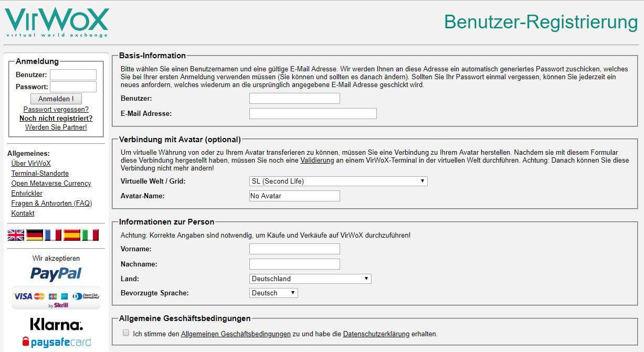Open the Werden Sie Partner! link
Image resolution: width=644 pixels, height=352 pixels.
[x=56, y=127]
